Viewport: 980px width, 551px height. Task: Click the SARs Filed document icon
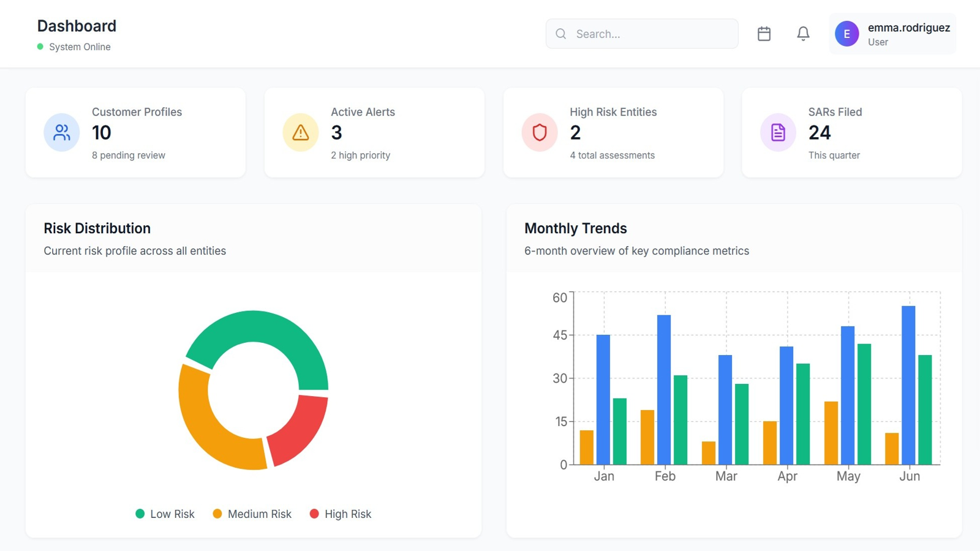point(778,132)
